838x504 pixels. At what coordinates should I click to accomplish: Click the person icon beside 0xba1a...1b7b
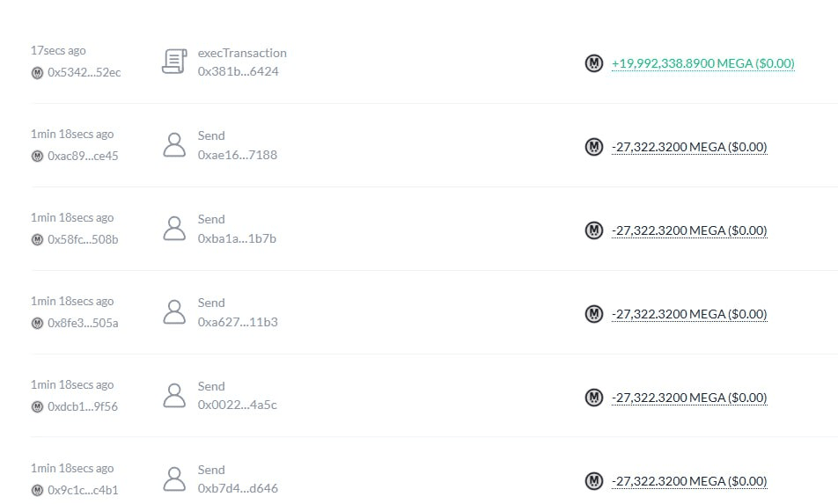[174, 229]
